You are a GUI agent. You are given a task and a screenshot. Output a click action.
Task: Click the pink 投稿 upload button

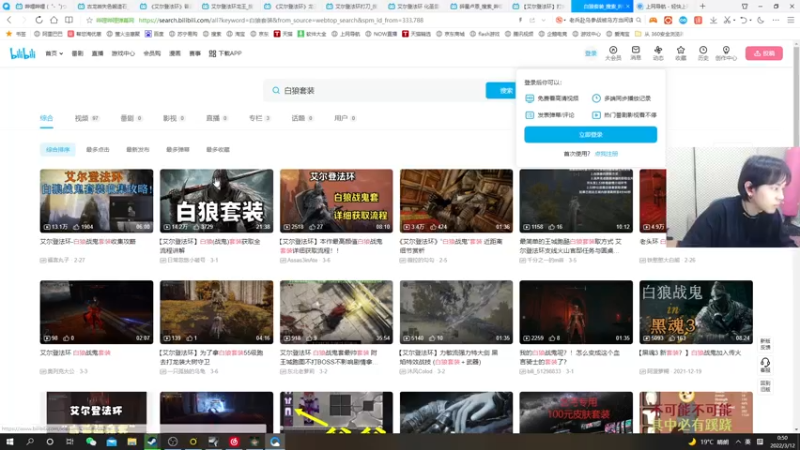(x=764, y=53)
